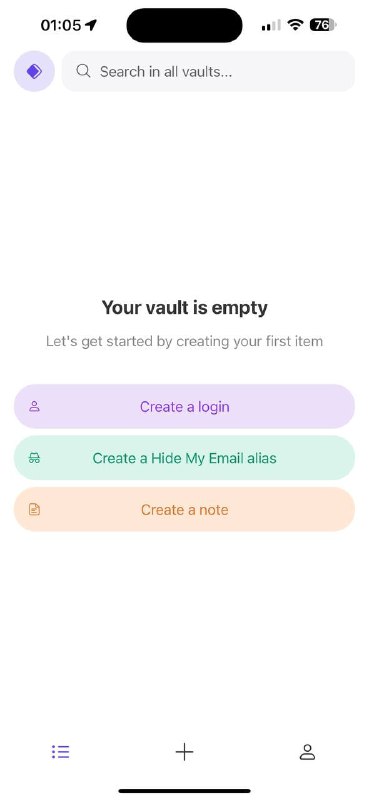
Task: Tap Create a note button
Action: (184, 510)
